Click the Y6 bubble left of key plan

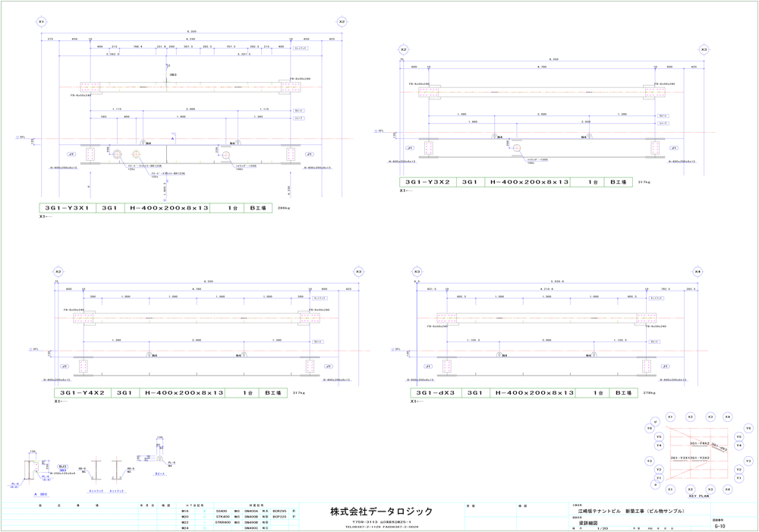click(x=650, y=429)
